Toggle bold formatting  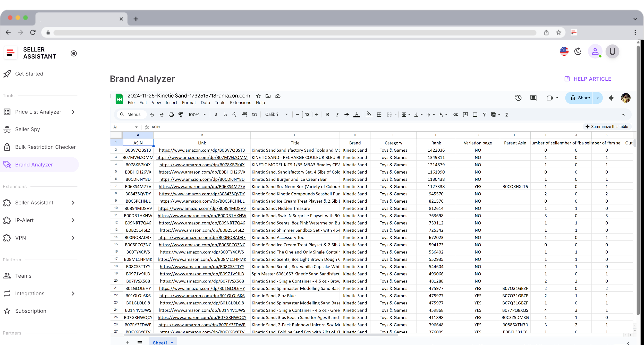327,115
